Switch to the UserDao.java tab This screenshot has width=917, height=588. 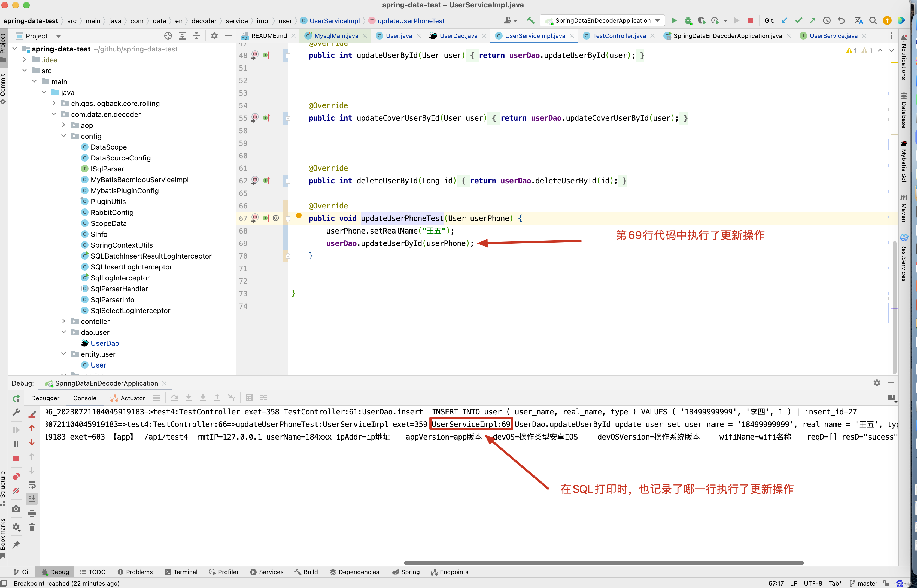click(x=458, y=36)
